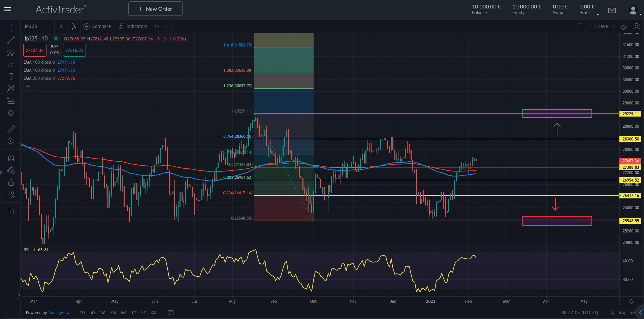This screenshot has width=644, height=319.
Task: Open the XABCD pattern tool
Action: (11, 88)
